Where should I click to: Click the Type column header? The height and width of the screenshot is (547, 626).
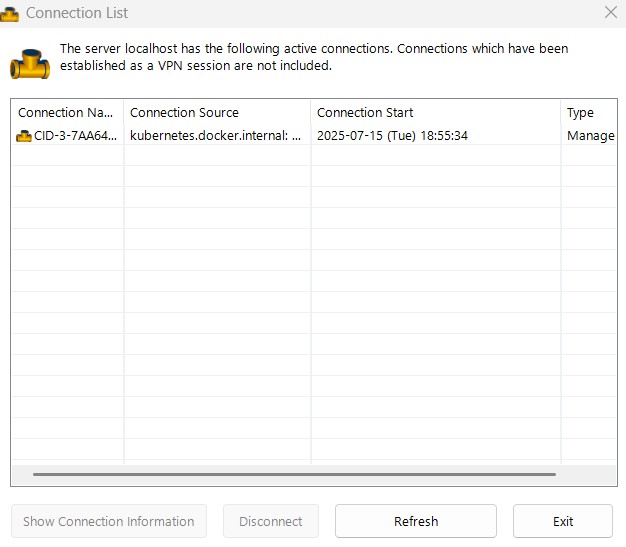(x=588, y=113)
